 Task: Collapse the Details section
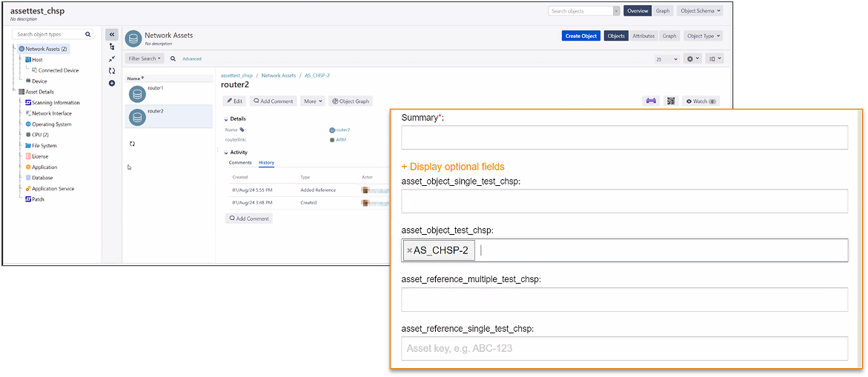[x=226, y=119]
